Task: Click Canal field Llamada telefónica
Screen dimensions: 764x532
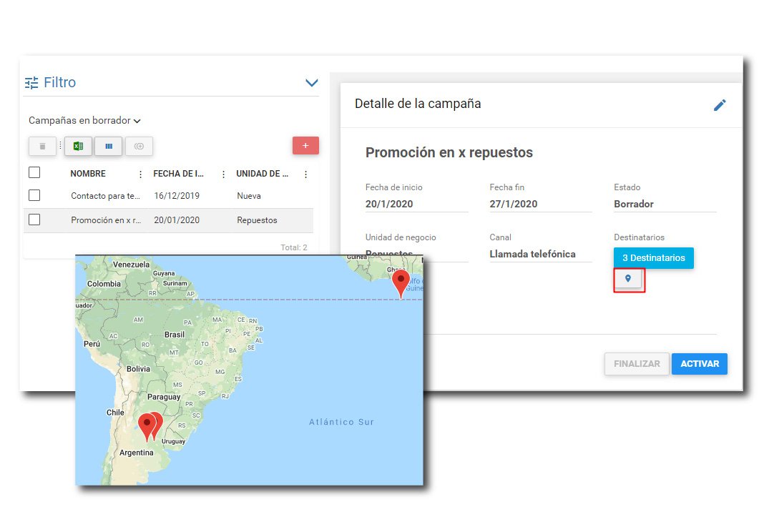Action: click(x=540, y=255)
